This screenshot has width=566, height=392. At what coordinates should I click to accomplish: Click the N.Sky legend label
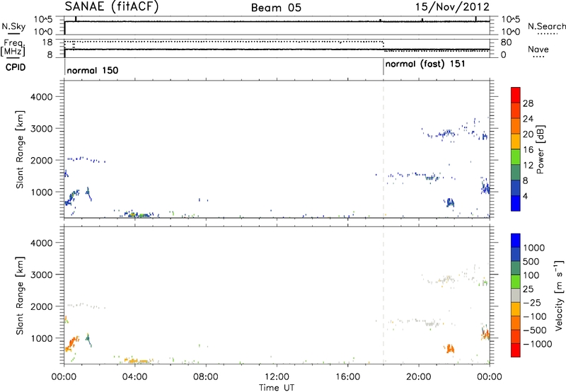13,26
